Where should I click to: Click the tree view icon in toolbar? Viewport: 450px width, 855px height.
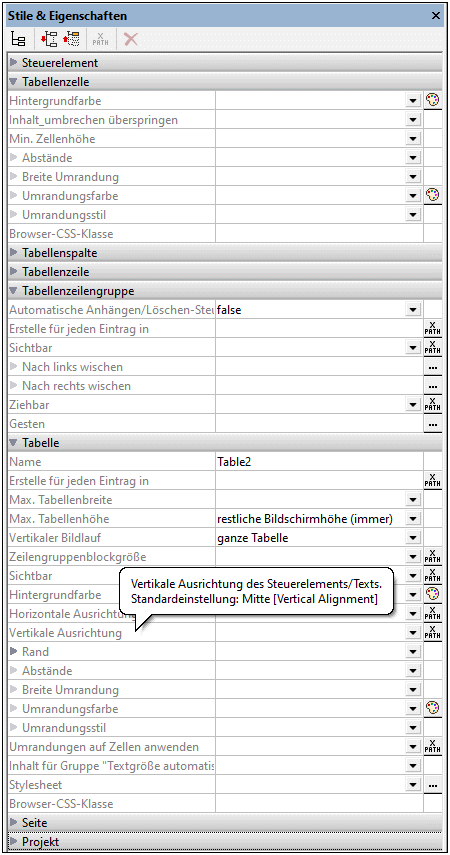point(18,39)
